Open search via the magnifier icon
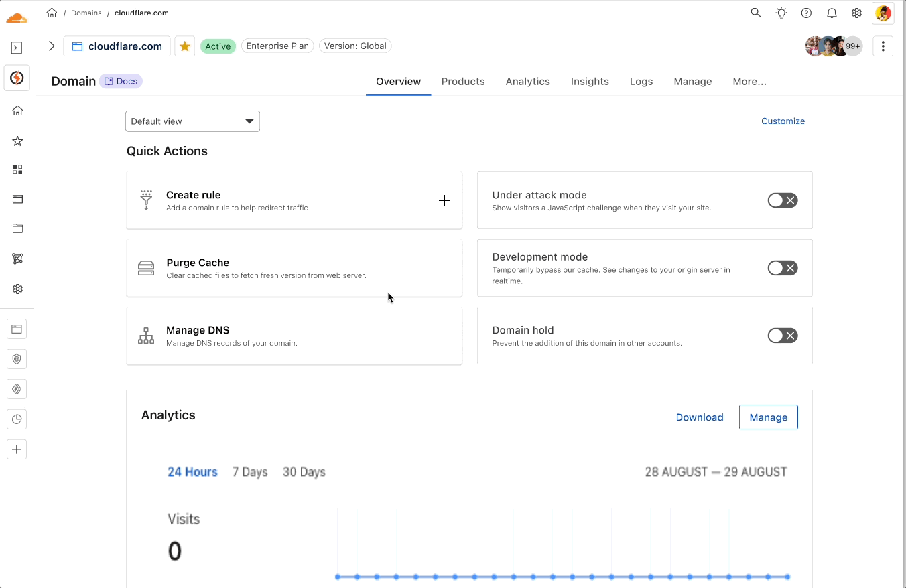The width and height of the screenshot is (906, 588). (x=756, y=13)
